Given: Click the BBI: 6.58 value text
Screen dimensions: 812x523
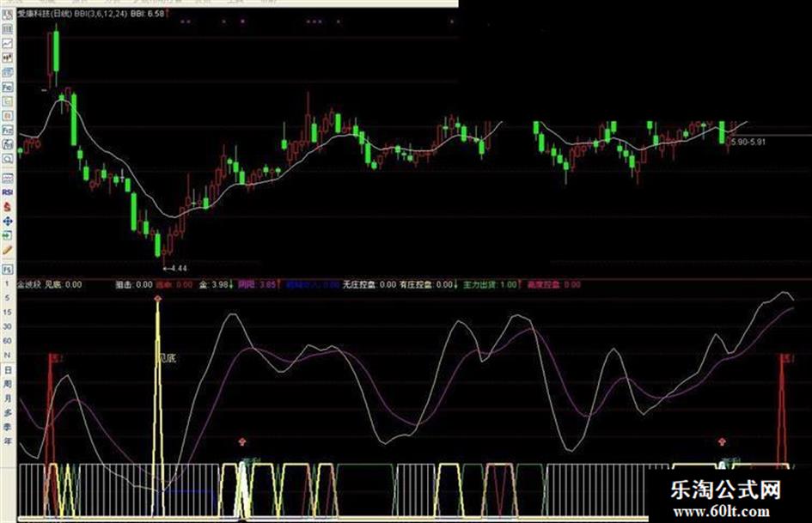Looking at the screenshot, I should click(x=148, y=14).
